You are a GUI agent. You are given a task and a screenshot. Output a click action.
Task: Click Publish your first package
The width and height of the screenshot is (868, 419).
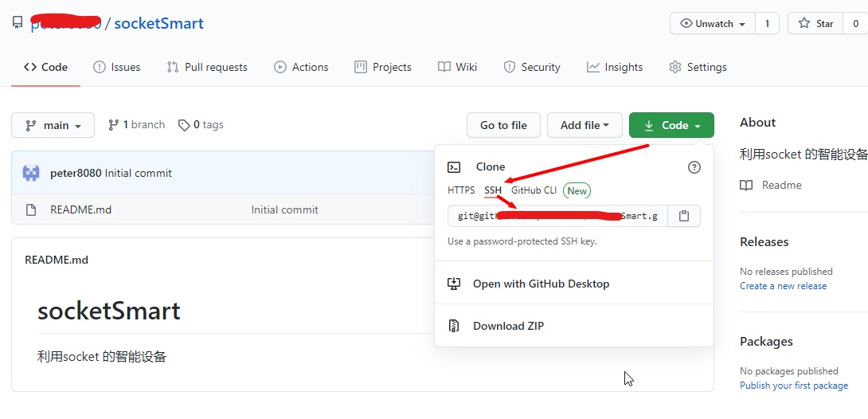[794, 386]
